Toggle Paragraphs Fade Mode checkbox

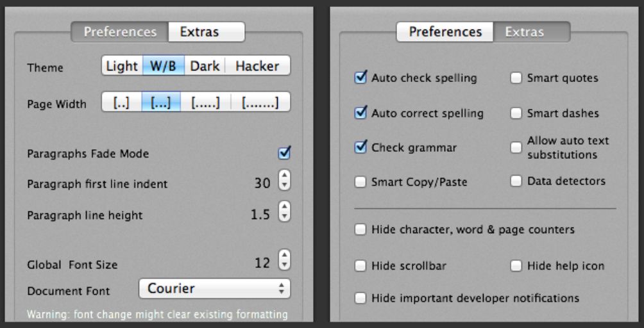point(285,153)
